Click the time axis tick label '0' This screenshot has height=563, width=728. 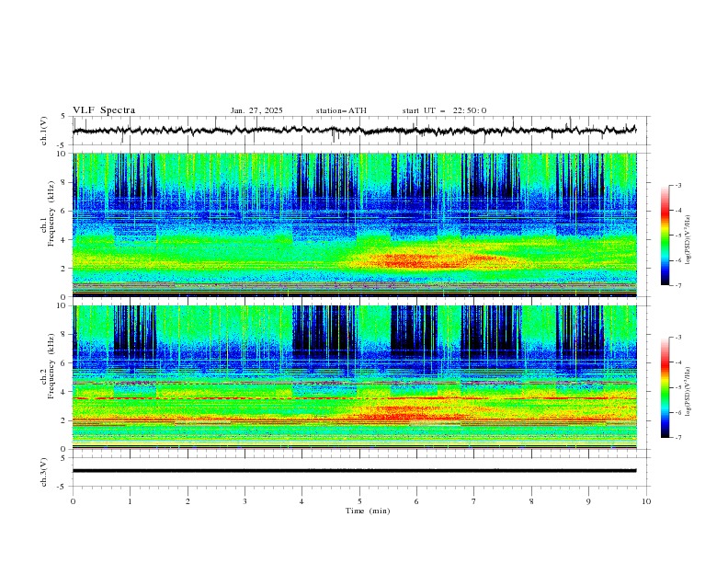[73, 501]
